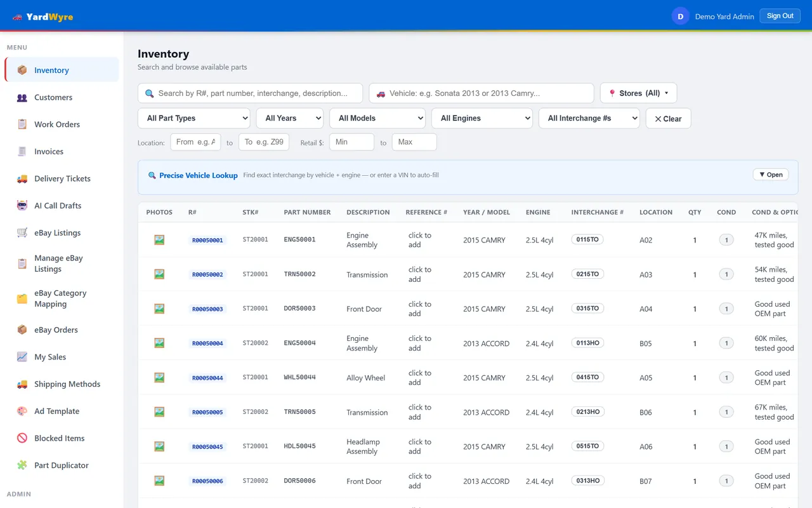This screenshot has width=812, height=508.
Task: Open Delivery Tickets truck icon
Action: coord(22,179)
